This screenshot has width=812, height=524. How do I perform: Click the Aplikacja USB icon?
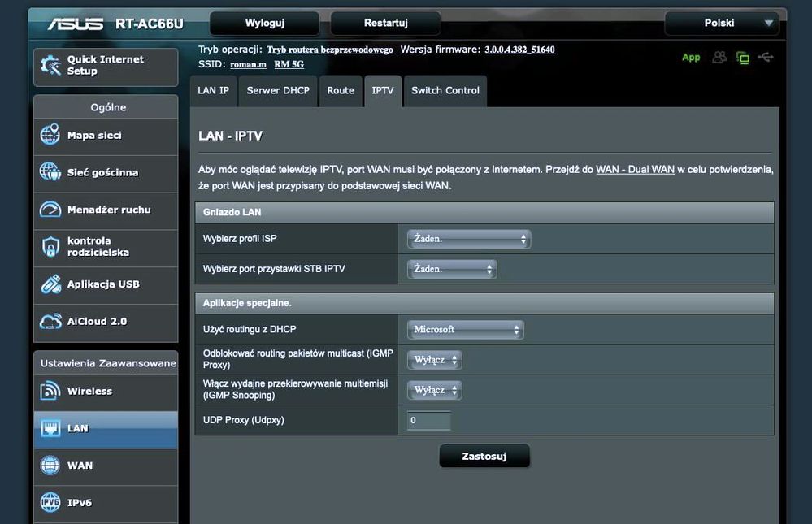50,284
